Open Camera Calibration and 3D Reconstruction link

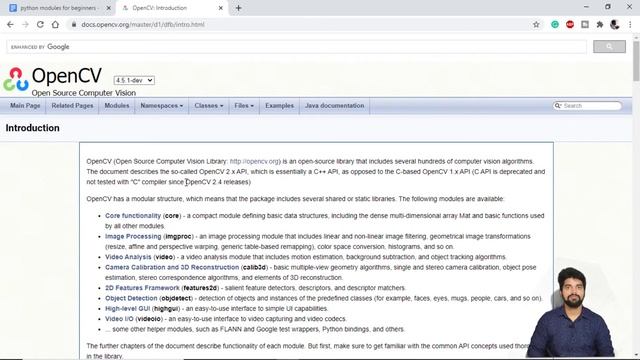pyautogui.click(x=172, y=267)
